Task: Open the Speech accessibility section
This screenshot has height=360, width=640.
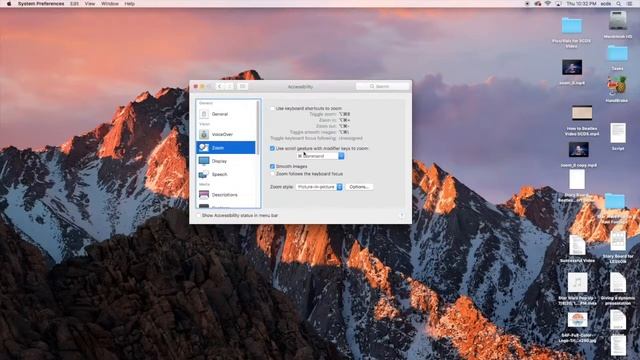Action: pyautogui.click(x=226, y=174)
